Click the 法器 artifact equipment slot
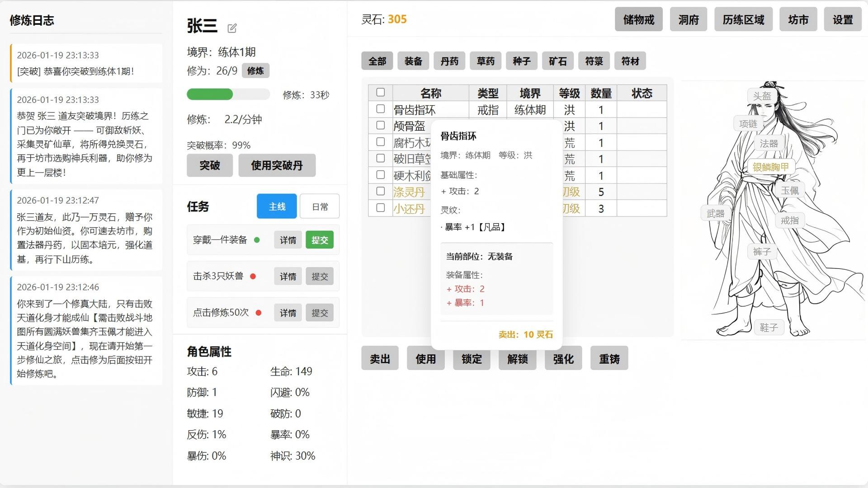Viewport: 868px width, 488px height. click(770, 143)
